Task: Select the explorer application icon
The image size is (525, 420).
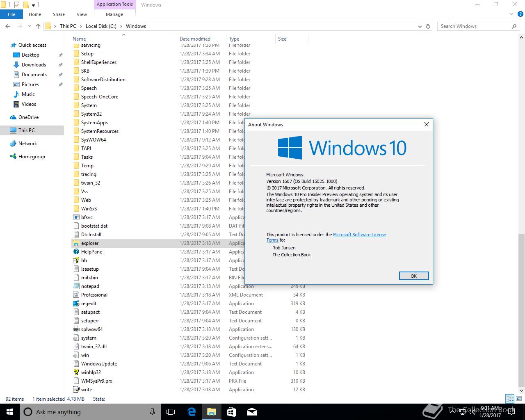Action: (76, 243)
